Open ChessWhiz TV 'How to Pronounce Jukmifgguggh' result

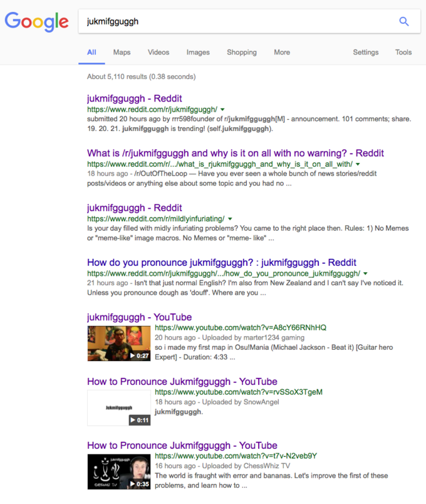pyautogui.click(x=182, y=445)
